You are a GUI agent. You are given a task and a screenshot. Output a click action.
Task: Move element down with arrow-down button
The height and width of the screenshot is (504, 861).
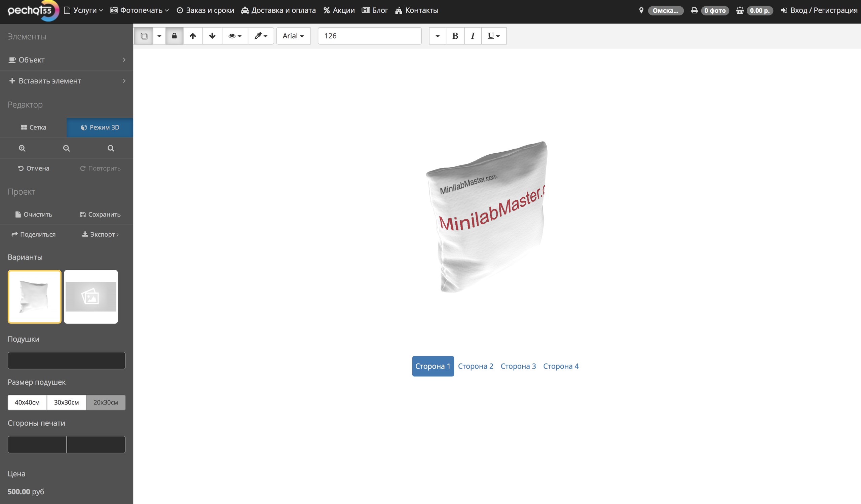212,36
